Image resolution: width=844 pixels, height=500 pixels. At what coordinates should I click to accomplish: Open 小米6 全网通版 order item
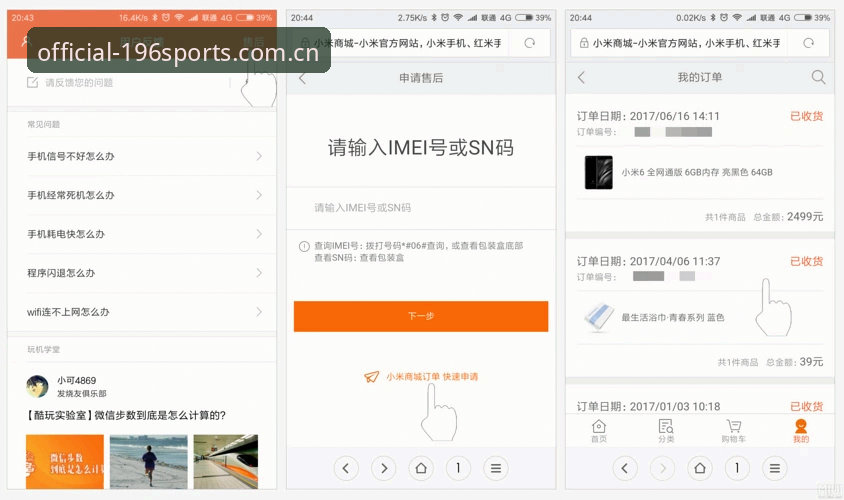700,172
